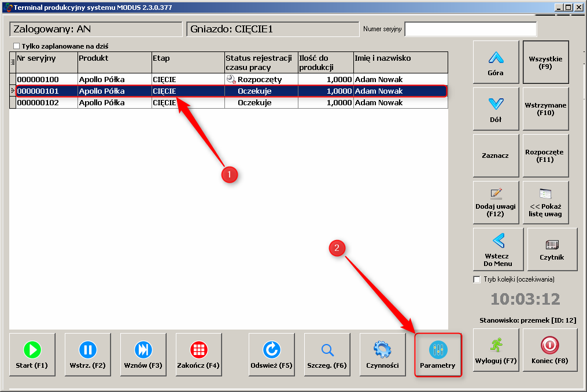
Task: Pause work with Wstrz. (F2) button
Action: [88, 355]
